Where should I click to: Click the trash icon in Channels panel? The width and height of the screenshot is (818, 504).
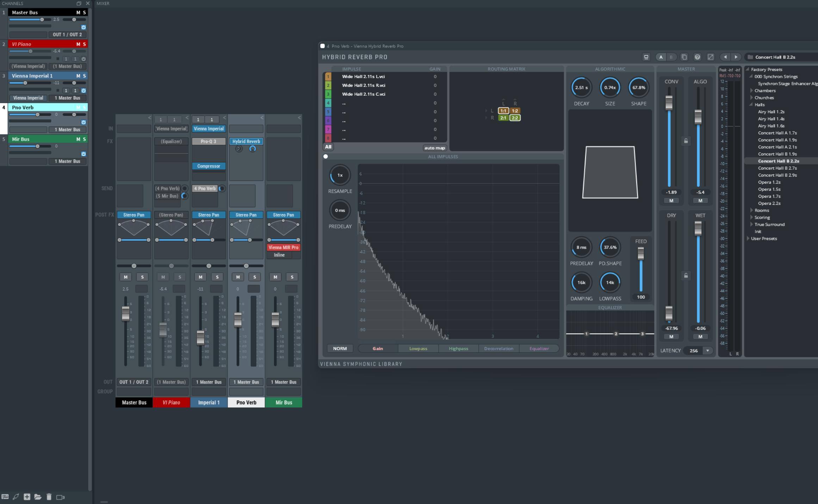(x=49, y=497)
